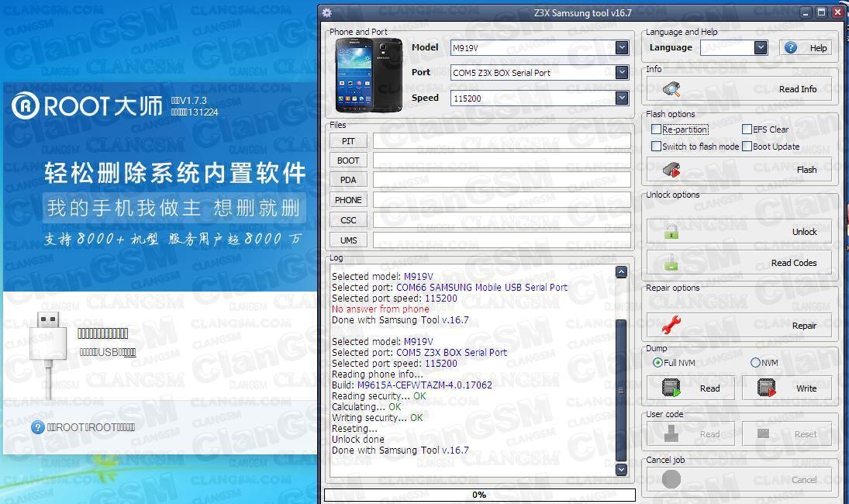
Task: Click "Calculating... OK" log line
Action: [x=367, y=407]
